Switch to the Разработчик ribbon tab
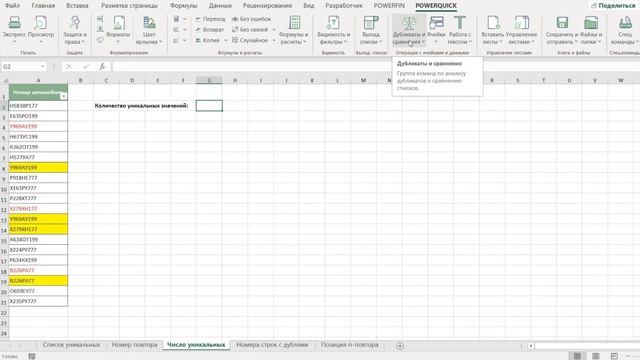Screen dimensions: 640x360 click(x=344, y=6)
